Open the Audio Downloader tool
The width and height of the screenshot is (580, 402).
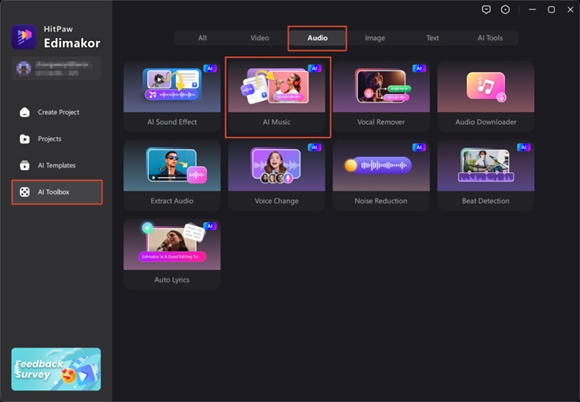tap(486, 97)
